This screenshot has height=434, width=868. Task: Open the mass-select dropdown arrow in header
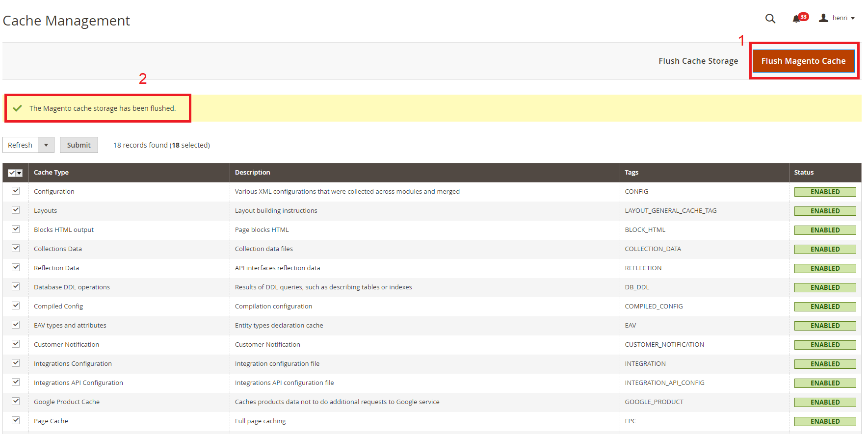(19, 173)
